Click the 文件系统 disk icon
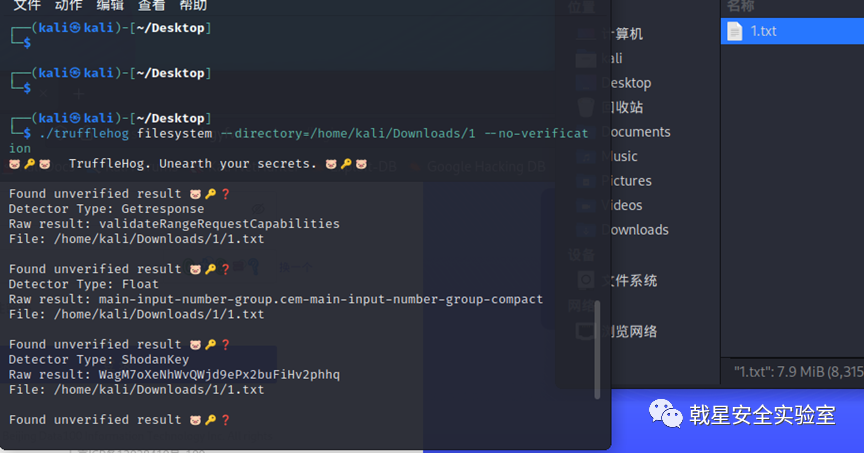This screenshot has height=453, width=864. point(586,280)
